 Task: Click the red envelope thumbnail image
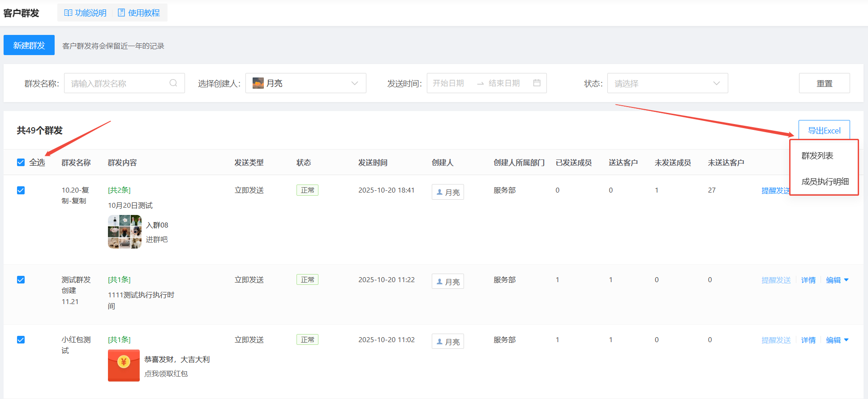click(x=124, y=365)
